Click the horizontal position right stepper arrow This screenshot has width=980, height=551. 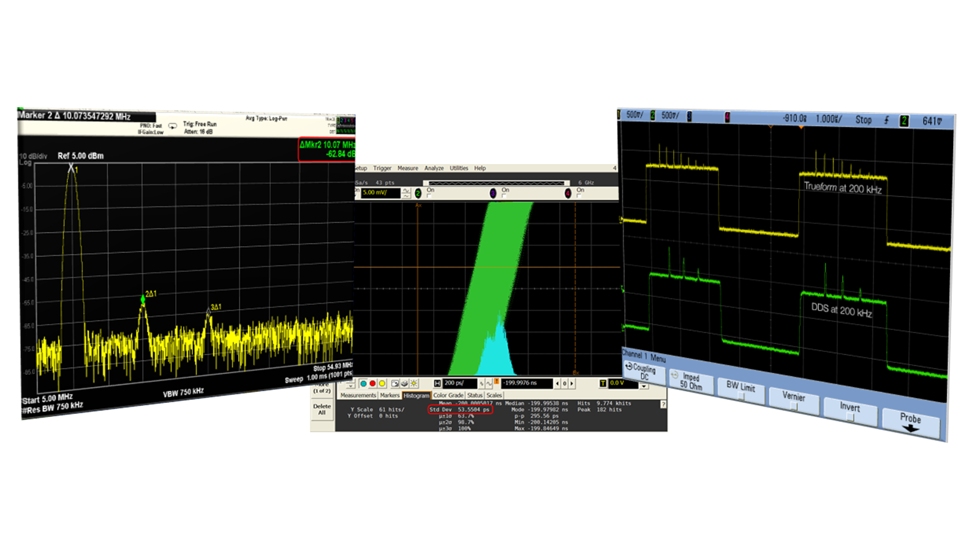571,383
